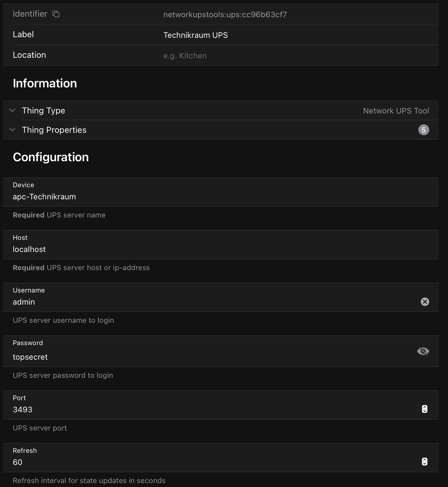This screenshot has height=487, width=448.
Task: Click the Thing Type label
Action: [44, 110]
